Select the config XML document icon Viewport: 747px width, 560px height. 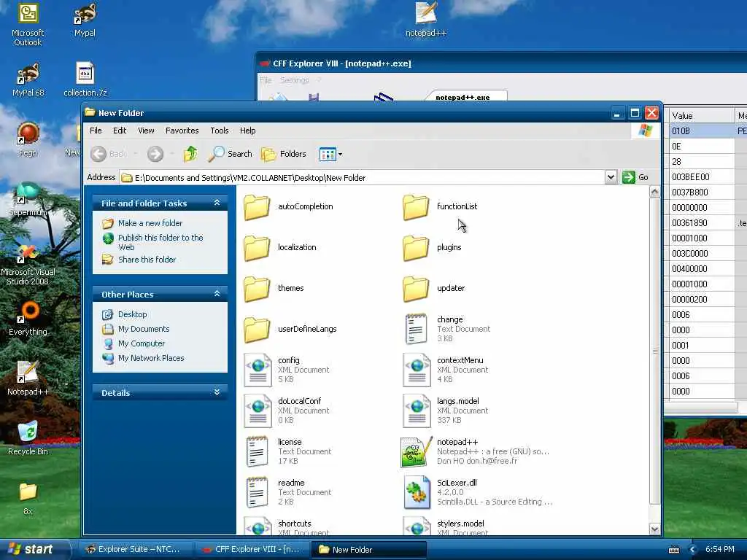pos(258,370)
